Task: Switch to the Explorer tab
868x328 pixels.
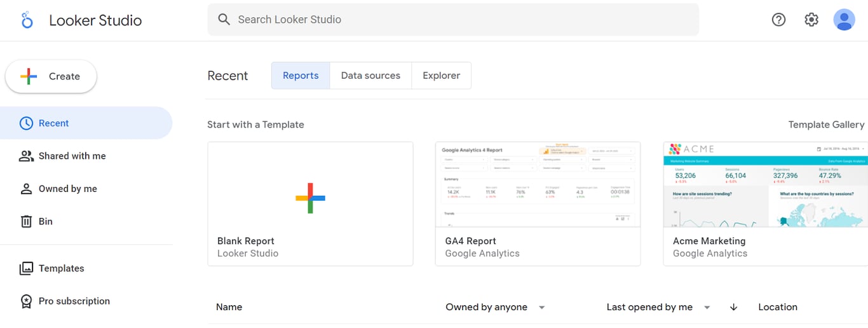Action: (441, 76)
